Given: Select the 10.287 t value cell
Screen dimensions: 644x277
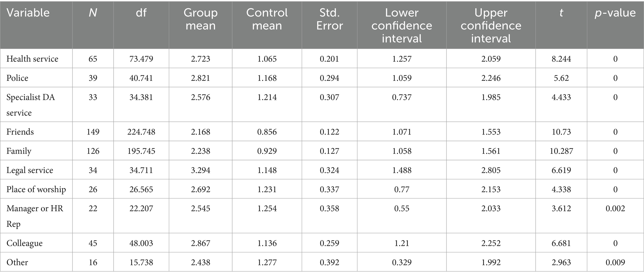Looking at the screenshot, I should click(x=561, y=151).
